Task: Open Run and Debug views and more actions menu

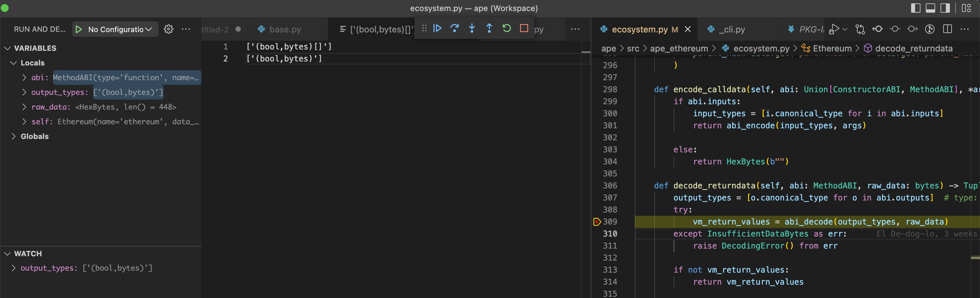Action: click(186, 29)
